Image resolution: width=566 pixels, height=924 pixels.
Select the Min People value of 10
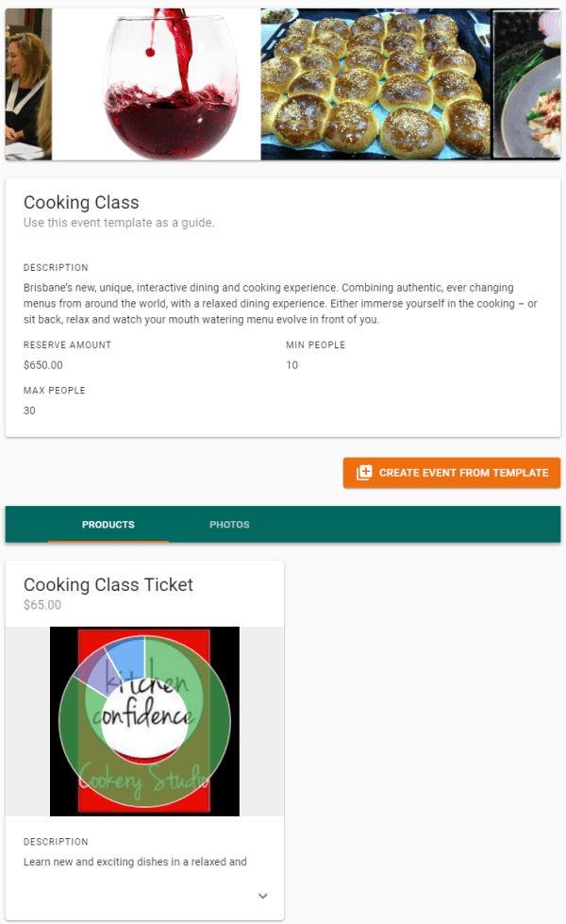[292, 365]
